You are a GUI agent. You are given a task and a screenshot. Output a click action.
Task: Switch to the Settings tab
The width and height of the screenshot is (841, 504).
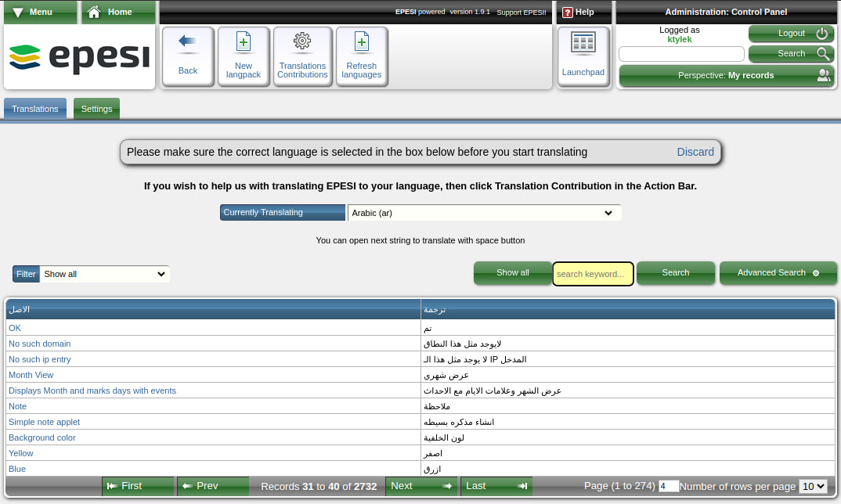pyautogui.click(x=96, y=109)
